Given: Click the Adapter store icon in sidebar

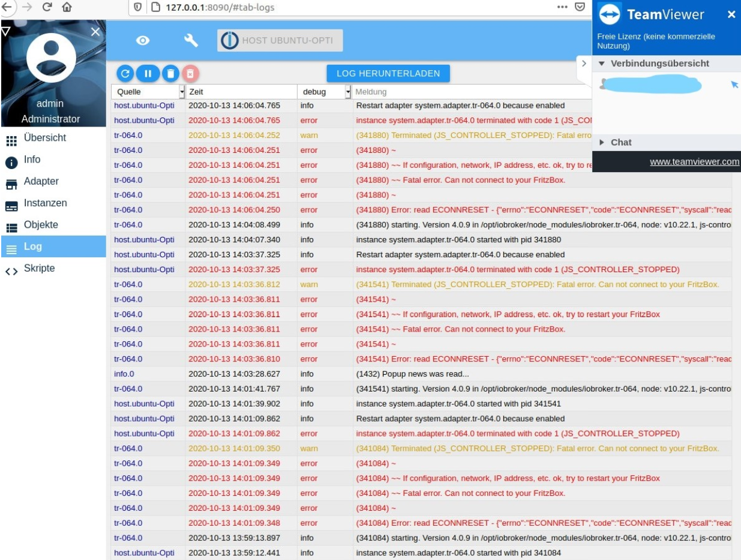Looking at the screenshot, I should click(11, 183).
